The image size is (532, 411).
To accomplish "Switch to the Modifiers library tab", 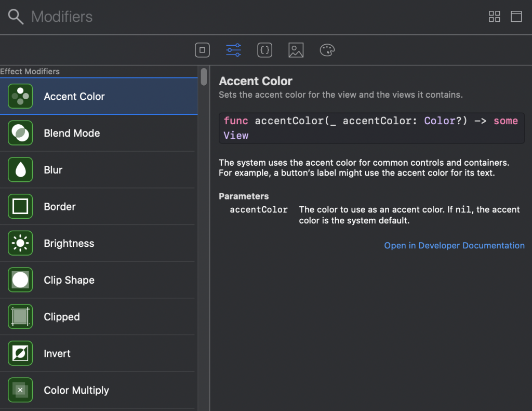I will (233, 50).
